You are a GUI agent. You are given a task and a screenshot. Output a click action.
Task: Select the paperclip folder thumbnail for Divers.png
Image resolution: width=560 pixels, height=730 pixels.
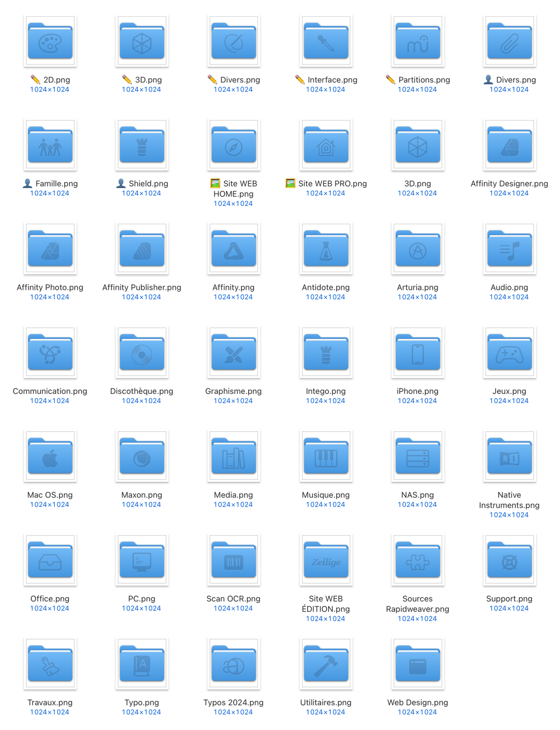510,41
